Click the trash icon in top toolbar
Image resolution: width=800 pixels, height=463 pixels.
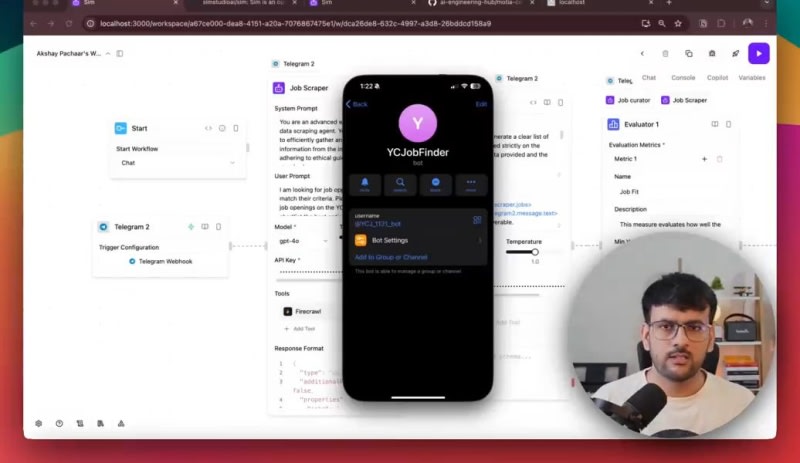pyautogui.click(x=666, y=53)
